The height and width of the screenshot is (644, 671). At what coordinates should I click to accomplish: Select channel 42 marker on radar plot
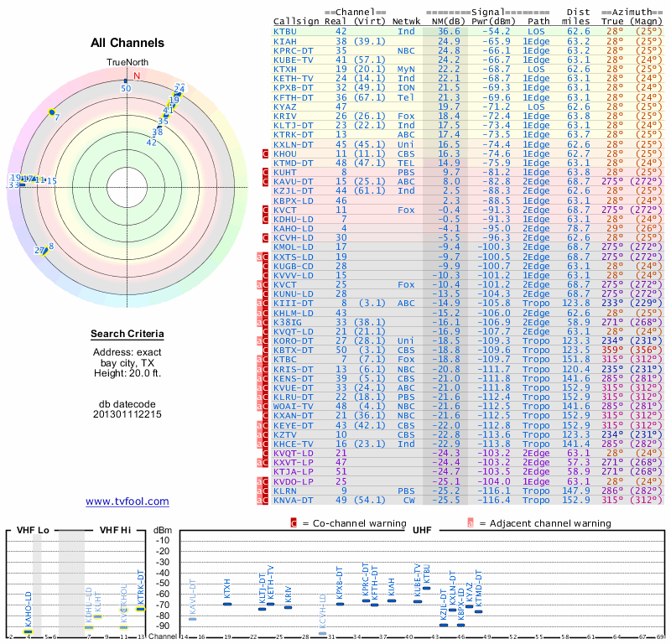(152, 142)
